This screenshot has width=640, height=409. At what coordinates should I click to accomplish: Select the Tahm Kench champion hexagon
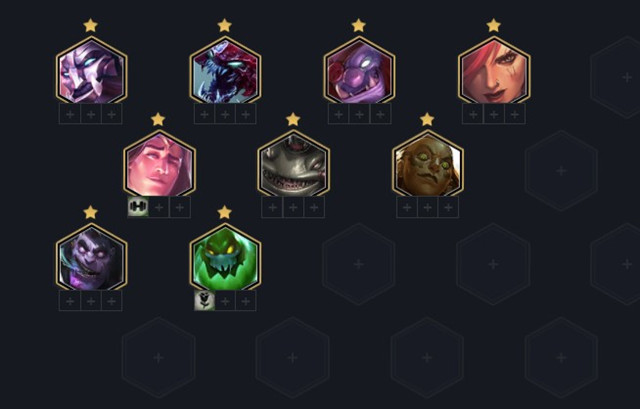click(293, 165)
